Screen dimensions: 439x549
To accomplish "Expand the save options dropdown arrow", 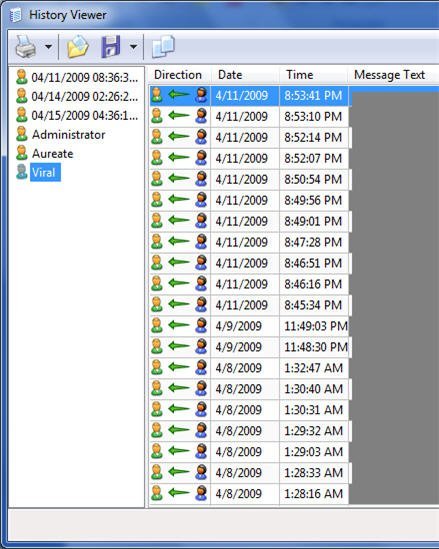I will (133, 46).
